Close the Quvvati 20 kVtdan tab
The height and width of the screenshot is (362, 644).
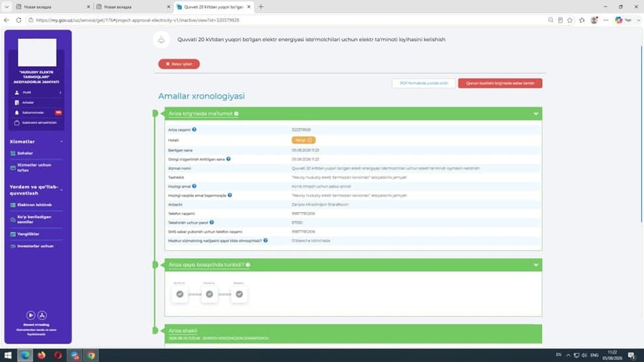pos(249,7)
